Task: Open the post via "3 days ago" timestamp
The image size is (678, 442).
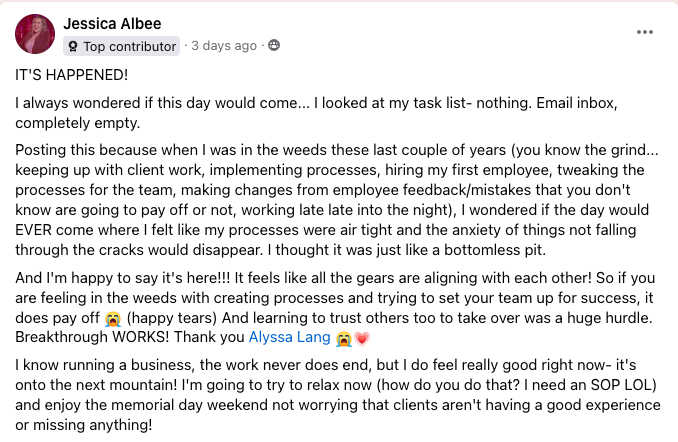Action: [224, 46]
